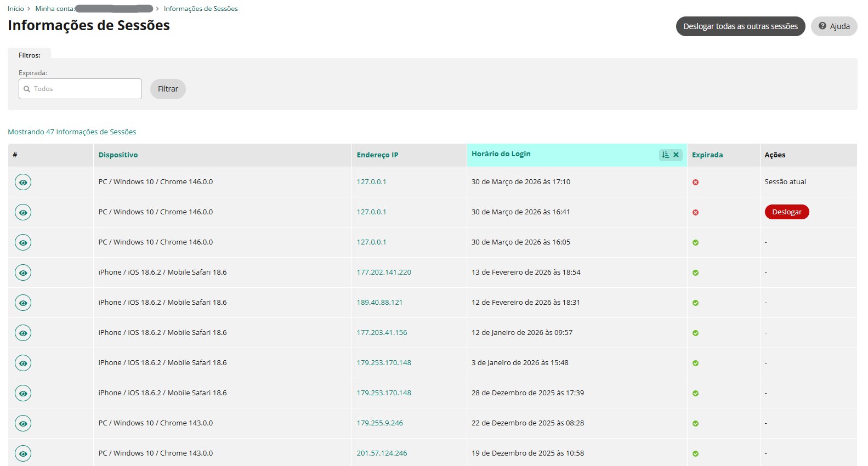The height and width of the screenshot is (466, 868).
Task: Remove sorting with X in Horário do Login
Action: click(676, 155)
